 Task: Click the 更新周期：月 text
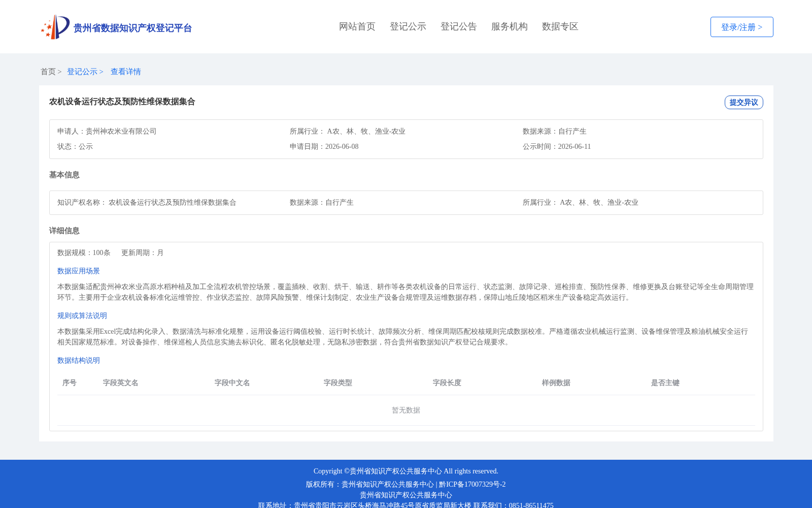(x=143, y=252)
